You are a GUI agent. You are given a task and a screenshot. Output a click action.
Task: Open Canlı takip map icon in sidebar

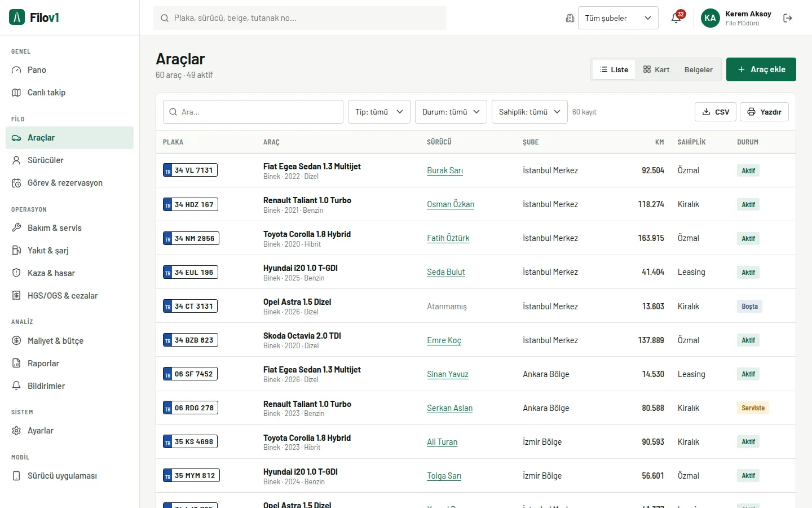[16, 93]
